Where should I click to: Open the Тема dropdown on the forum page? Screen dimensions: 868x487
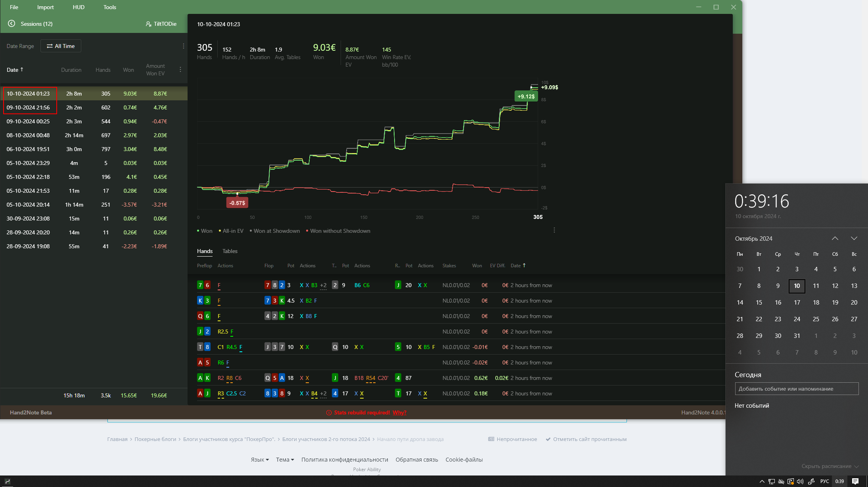[285, 460]
